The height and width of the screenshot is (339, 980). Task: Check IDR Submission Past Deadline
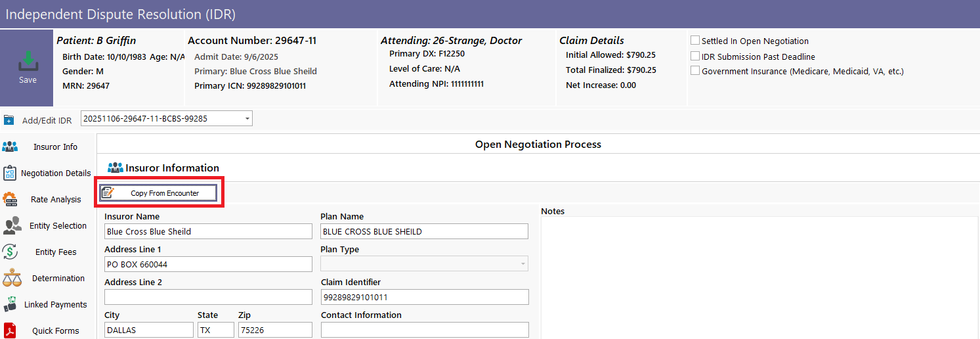click(695, 56)
